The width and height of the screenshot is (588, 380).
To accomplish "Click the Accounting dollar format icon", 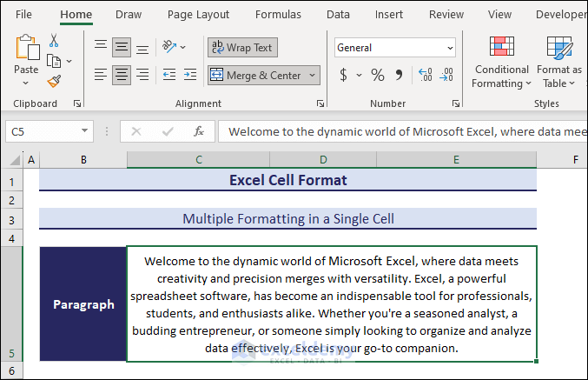I will (x=344, y=76).
